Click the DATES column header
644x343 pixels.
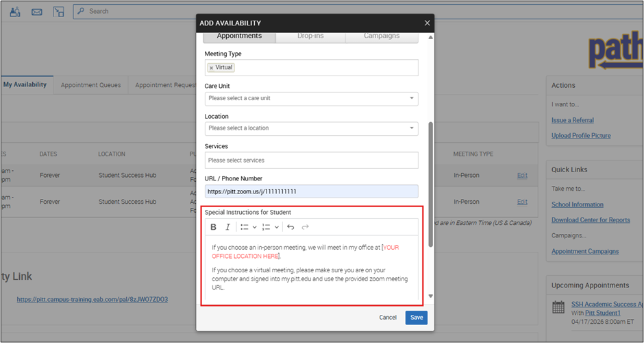[x=48, y=154]
